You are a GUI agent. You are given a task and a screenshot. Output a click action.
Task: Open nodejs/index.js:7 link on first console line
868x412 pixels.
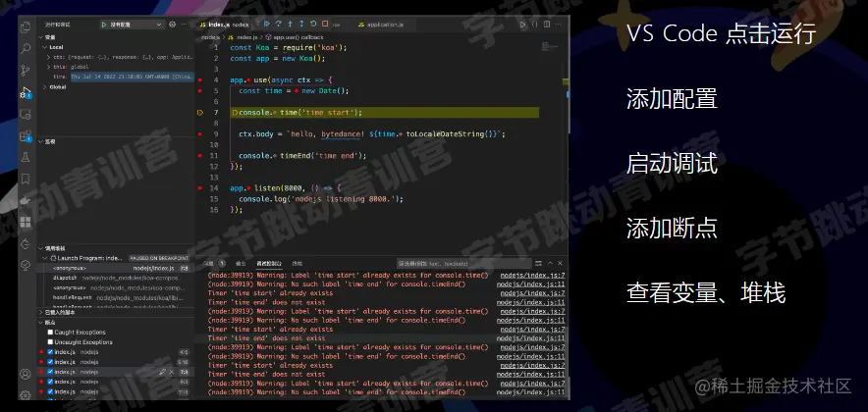532,276
